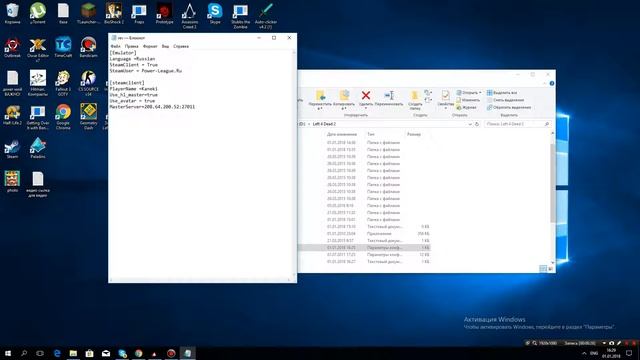Select the highlighted configuration file row in Explorer

click(364, 247)
